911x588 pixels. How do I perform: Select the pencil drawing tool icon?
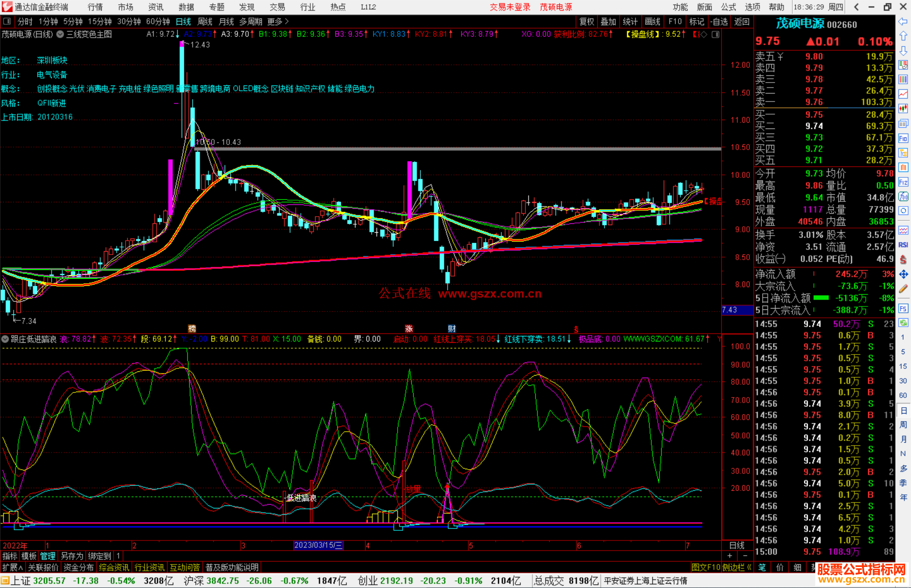pos(903,289)
